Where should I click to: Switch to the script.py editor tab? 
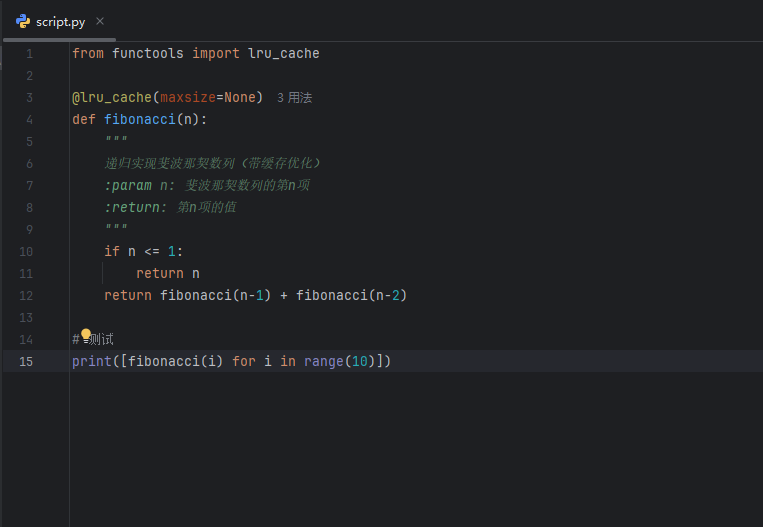click(x=60, y=21)
